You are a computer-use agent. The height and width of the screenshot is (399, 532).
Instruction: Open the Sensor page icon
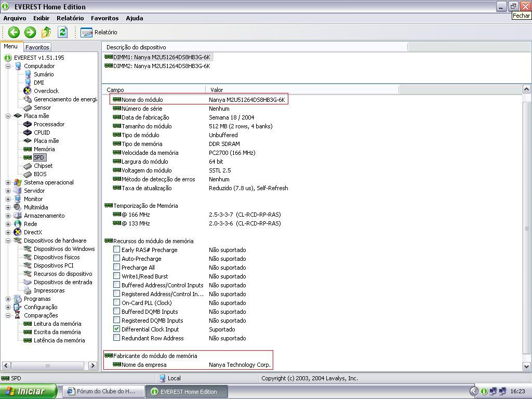pyautogui.click(x=28, y=108)
